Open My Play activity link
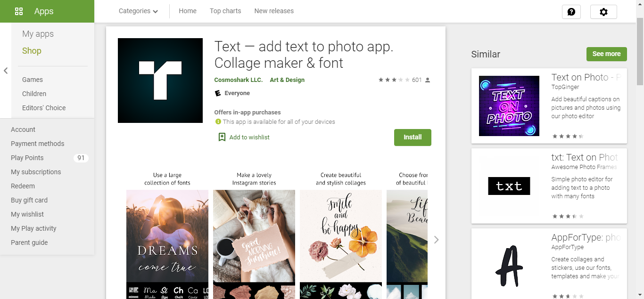The width and height of the screenshot is (644, 299). (x=33, y=228)
